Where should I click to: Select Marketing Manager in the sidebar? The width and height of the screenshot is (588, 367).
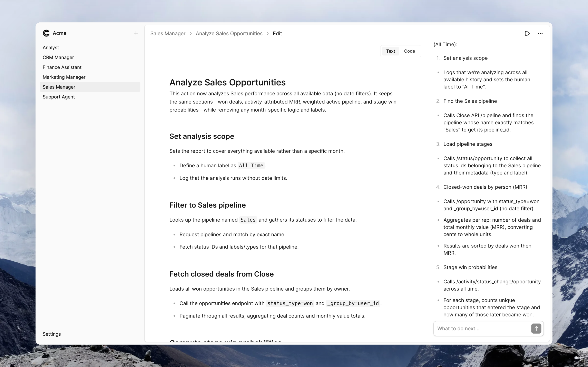coord(64,77)
